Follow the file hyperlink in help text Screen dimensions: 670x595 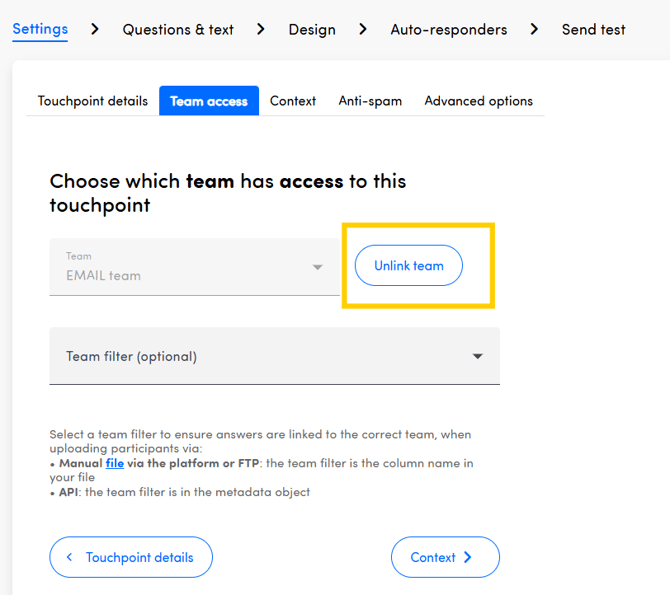click(115, 464)
